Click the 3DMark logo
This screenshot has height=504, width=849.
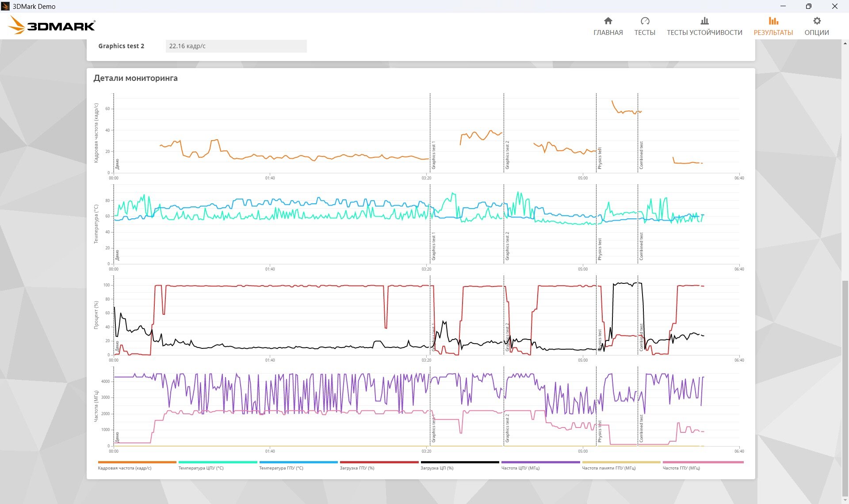pyautogui.click(x=52, y=26)
